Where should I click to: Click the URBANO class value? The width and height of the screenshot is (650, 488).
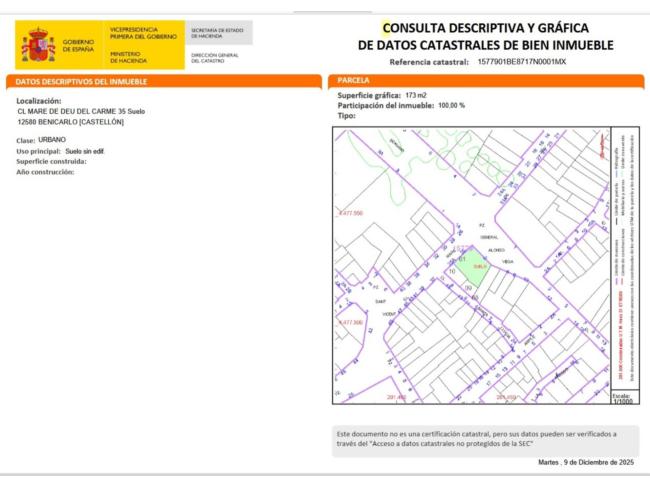(53, 140)
